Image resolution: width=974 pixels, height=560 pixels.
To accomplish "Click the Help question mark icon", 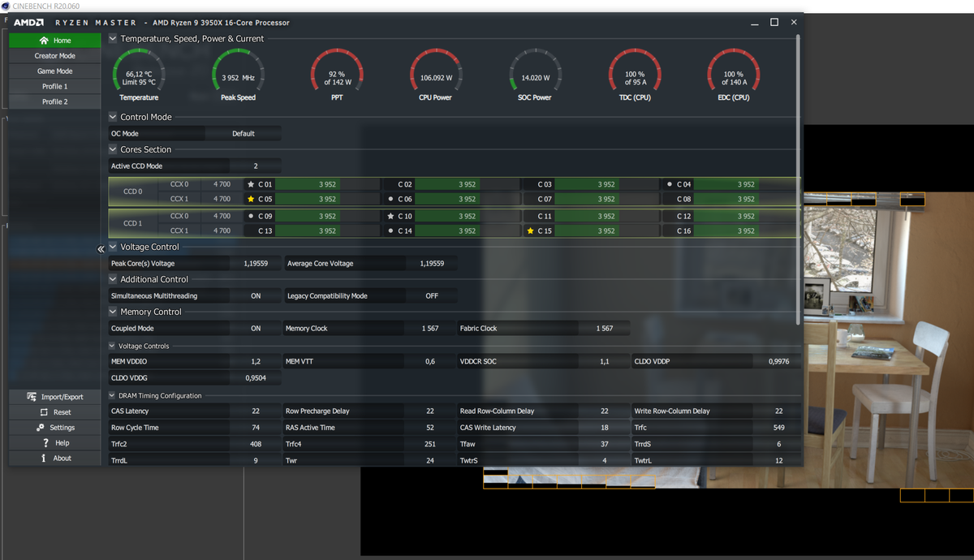I will coord(45,443).
